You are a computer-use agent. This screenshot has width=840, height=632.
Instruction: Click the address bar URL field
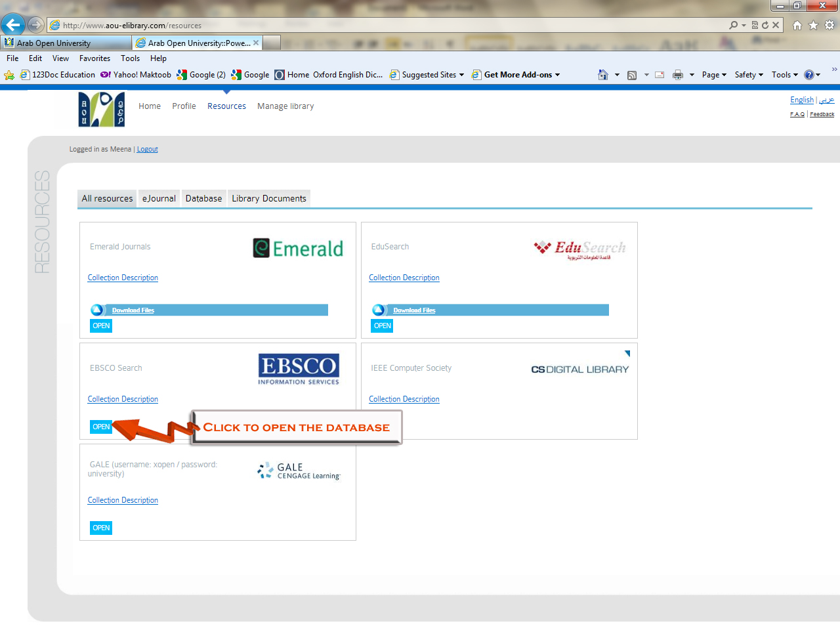[x=394, y=26]
